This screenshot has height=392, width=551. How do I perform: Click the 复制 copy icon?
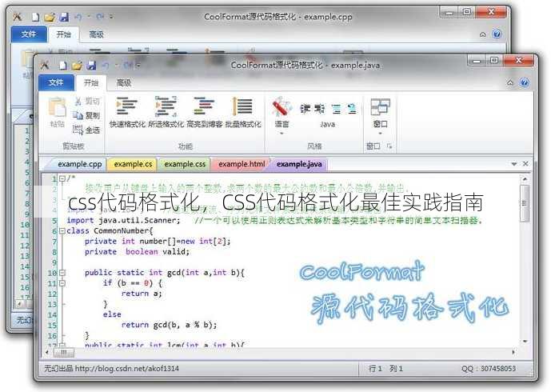pyautogui.click(x=78, y=115)
